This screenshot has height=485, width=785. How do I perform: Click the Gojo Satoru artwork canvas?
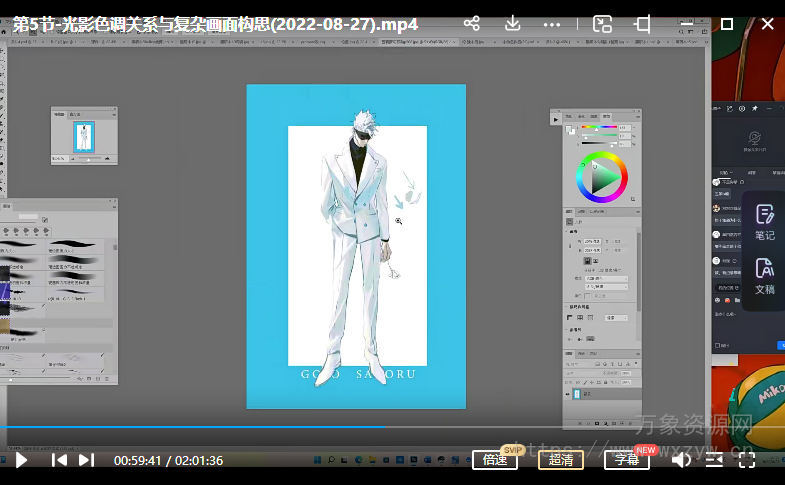[x=356, y=245]
